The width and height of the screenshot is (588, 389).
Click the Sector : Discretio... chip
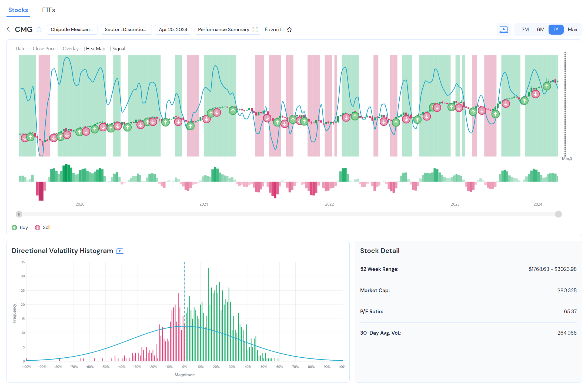coord(126,29)
